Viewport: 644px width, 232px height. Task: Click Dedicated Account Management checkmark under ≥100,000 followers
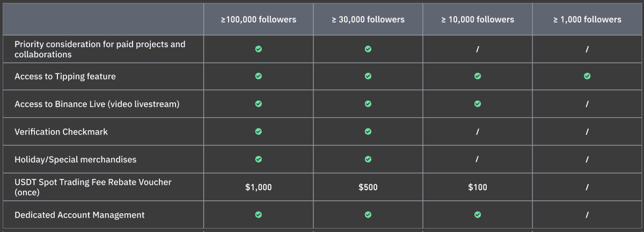[258, 215]
